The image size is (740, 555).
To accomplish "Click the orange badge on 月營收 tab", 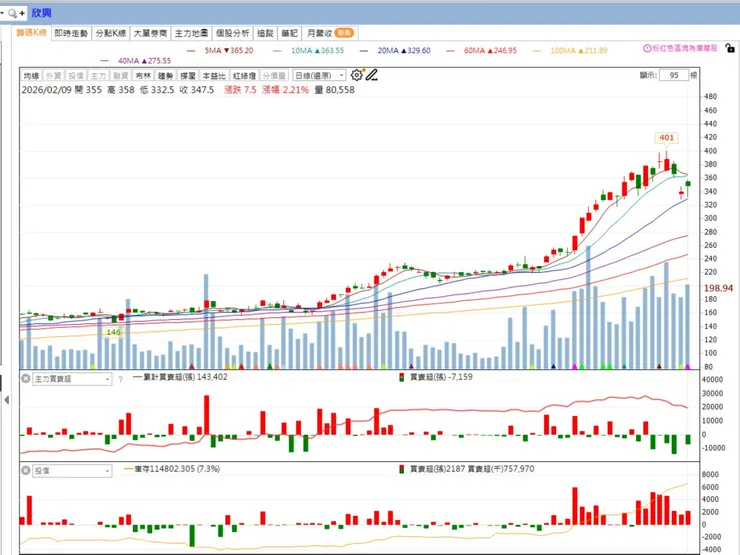I will (x=344, y=33).
